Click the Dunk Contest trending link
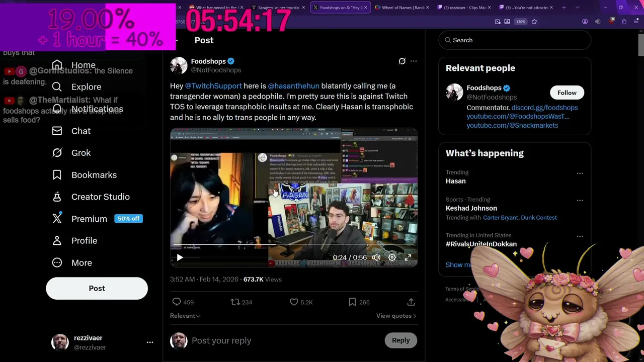The image size is (644, 362). (x=538, y=218)
